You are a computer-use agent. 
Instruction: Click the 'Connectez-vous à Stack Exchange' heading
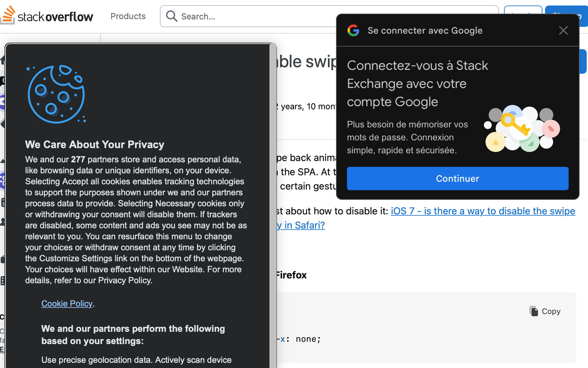coord(417,84)
